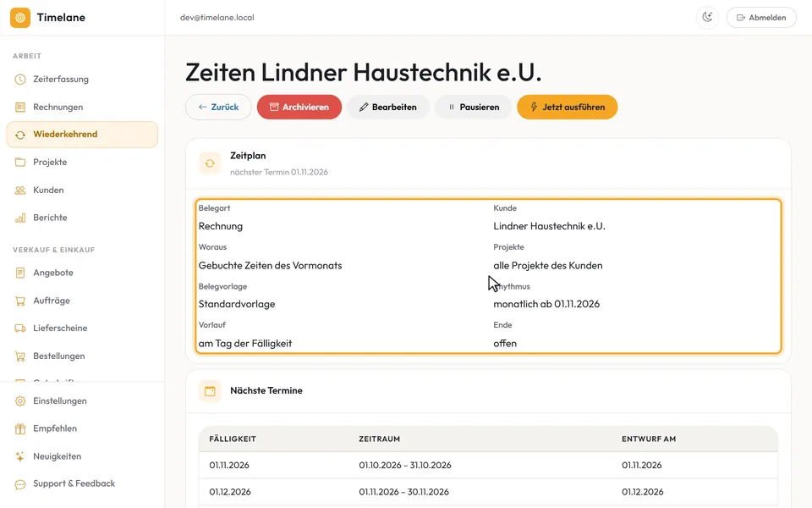Click the ENTWURF AM column header
The width and height of the screenshot is (812, 508).
649,439
